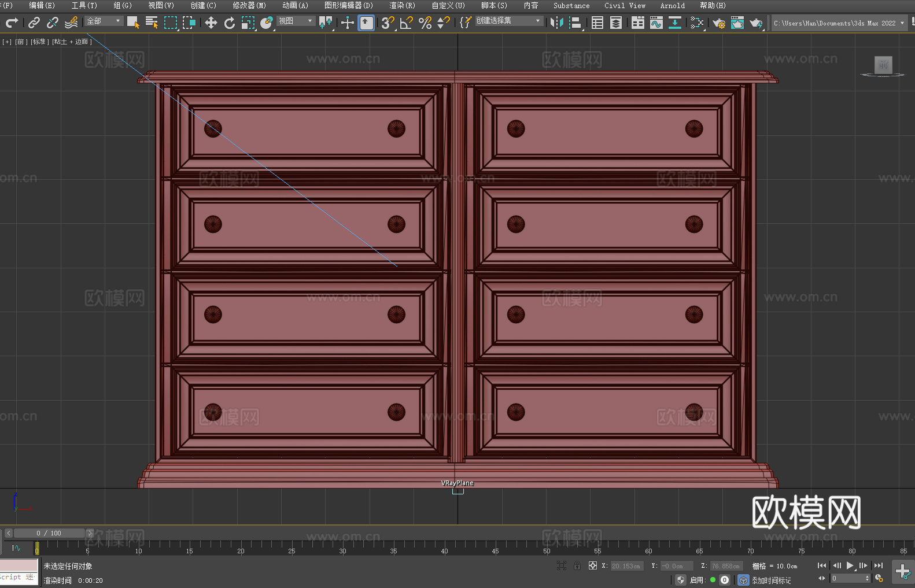This screenshot has height=588, width=915.
Task: Open Render Setup teapot-gear icon
Action: [x=719, y=23]
